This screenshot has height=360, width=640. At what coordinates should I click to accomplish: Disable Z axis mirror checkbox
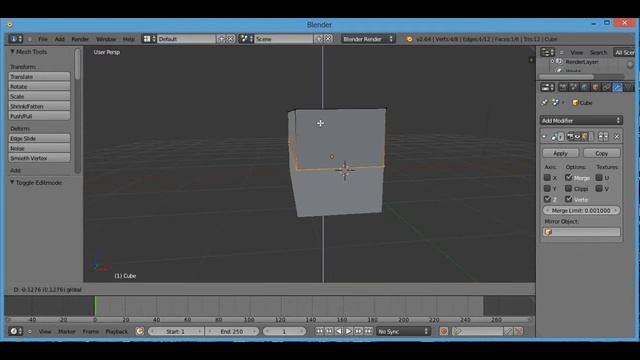(547, 199)
